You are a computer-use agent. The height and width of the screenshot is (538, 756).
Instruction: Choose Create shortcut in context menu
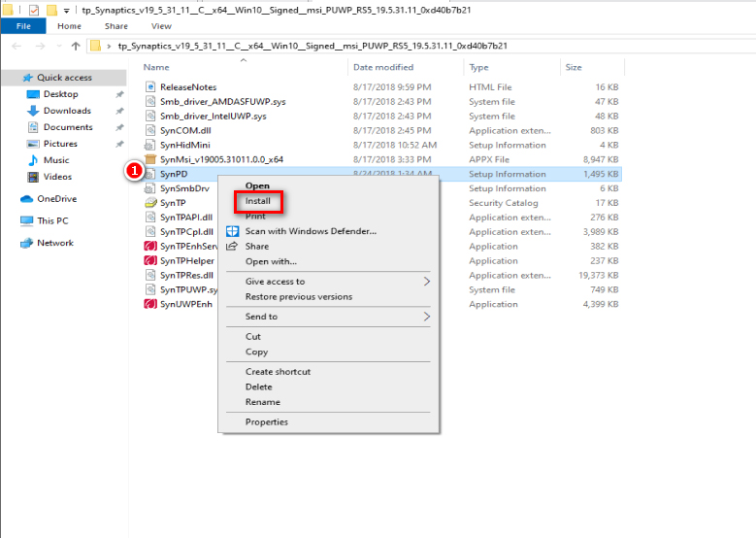click(279, 372)
